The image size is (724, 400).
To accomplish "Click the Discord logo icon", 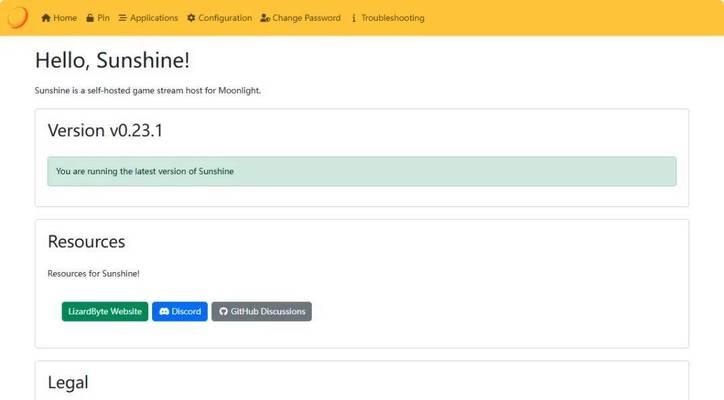I will tap(164, 311).
